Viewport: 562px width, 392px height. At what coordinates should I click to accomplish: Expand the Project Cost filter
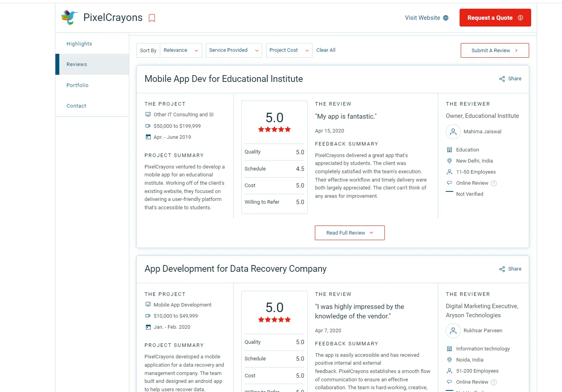point(289,50)
